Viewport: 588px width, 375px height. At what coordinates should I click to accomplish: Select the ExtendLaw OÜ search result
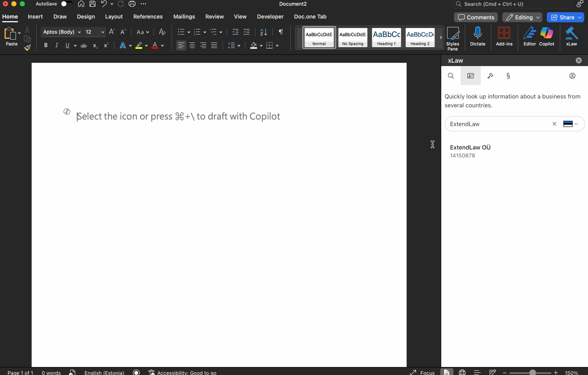tap(470, 151)
